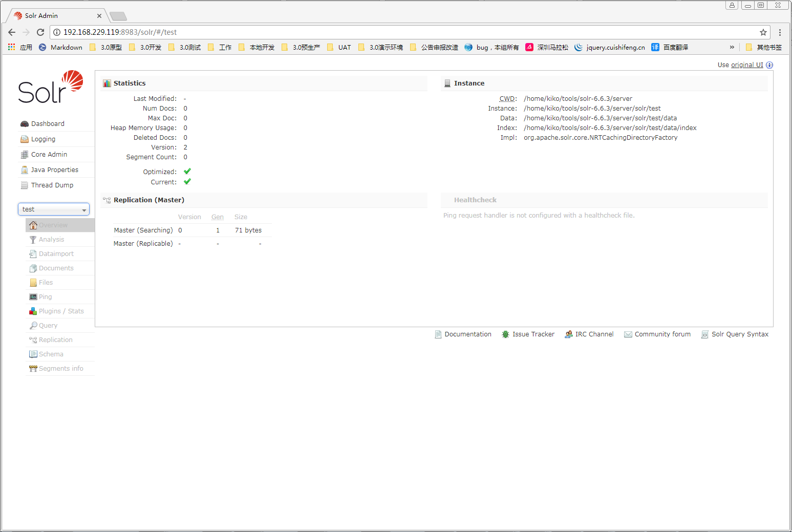The height and width of the screenshot is (532, 792).
Task: Click the Replication (Master) header
Action: point(264,200)
